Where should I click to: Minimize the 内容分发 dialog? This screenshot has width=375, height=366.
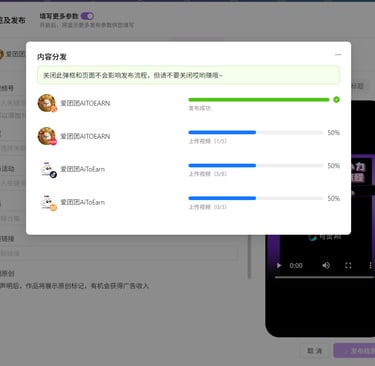tap(338, 54)
